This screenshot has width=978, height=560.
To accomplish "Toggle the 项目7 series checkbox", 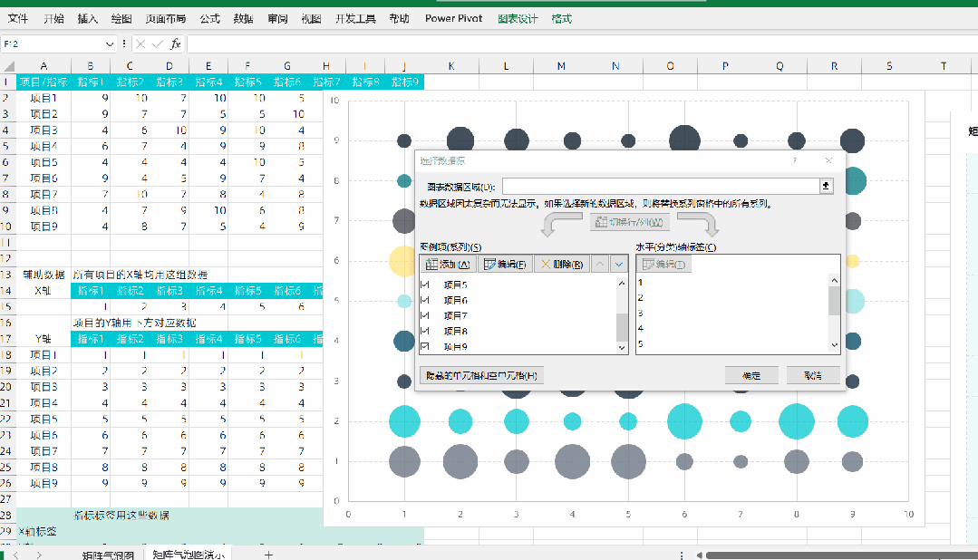I will click(x=425, y=315).
